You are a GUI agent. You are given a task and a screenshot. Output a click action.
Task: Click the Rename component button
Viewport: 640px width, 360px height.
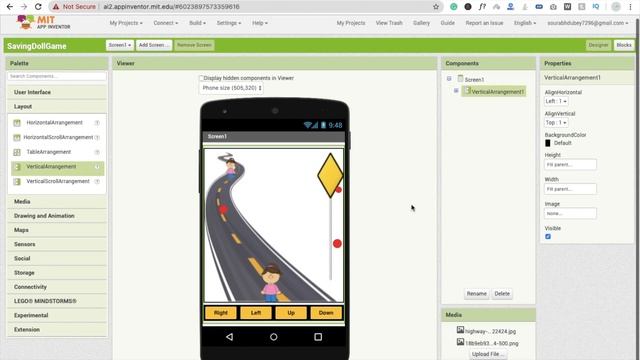tap(476, 293)
